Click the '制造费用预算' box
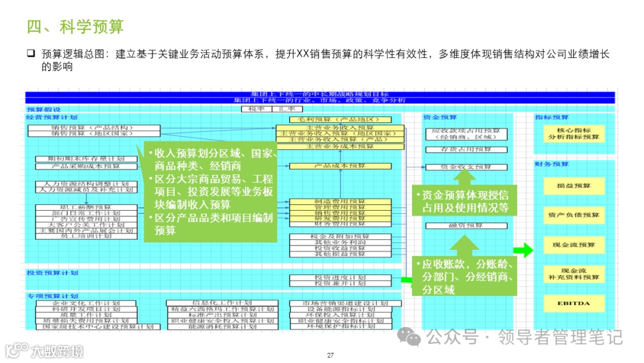 pyautogui.click(x=340, y=202)
